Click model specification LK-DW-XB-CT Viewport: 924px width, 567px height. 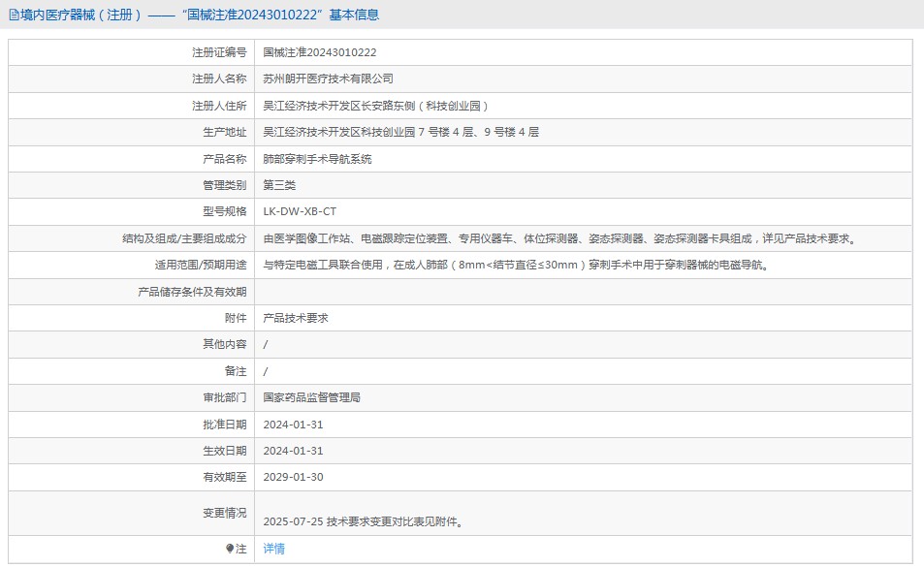(x=300, y=211)
